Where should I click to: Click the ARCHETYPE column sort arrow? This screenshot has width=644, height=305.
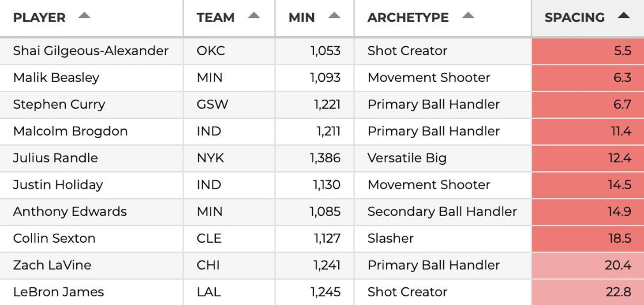[468, 16]
